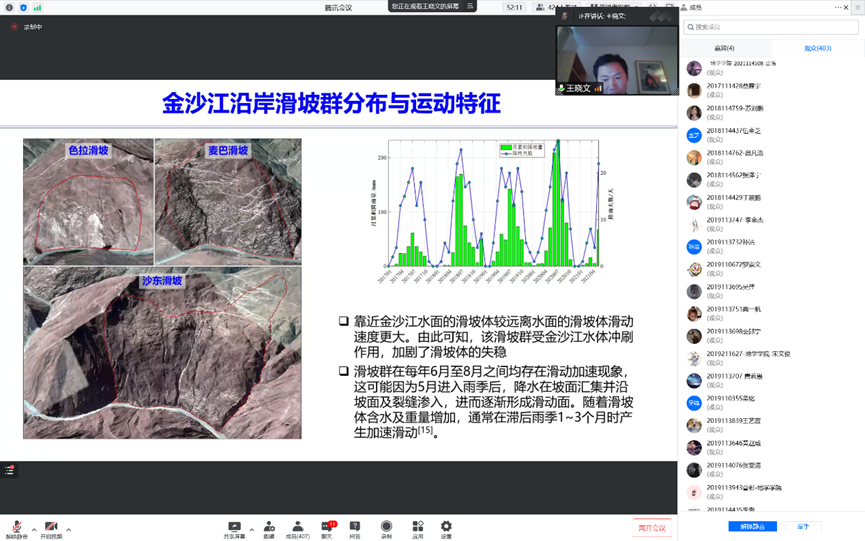Open the Share Screen (共享屏幕) tool
865x541 pixels.
pyautogui.click(x=234, y=527)
